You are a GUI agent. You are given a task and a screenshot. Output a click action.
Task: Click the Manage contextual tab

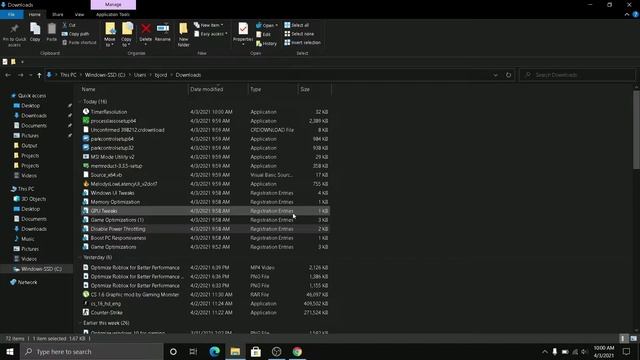coord(113,4)
